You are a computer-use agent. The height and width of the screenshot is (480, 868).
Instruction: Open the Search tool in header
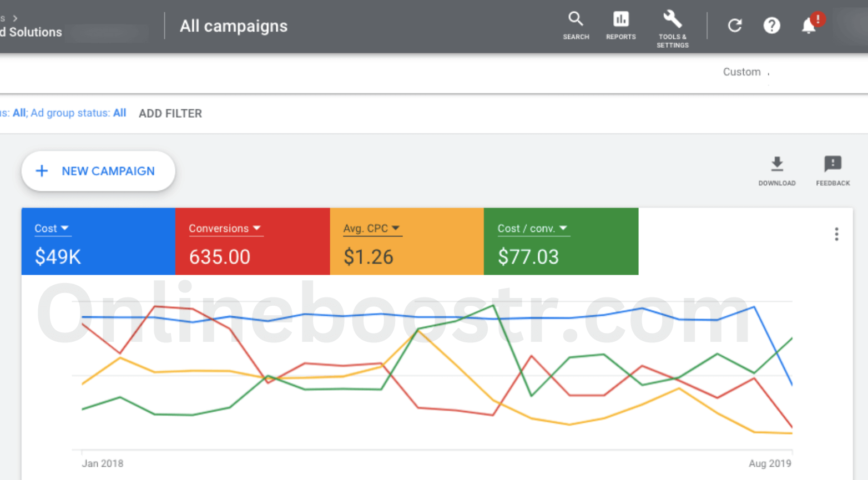click(x=576, y=26)
